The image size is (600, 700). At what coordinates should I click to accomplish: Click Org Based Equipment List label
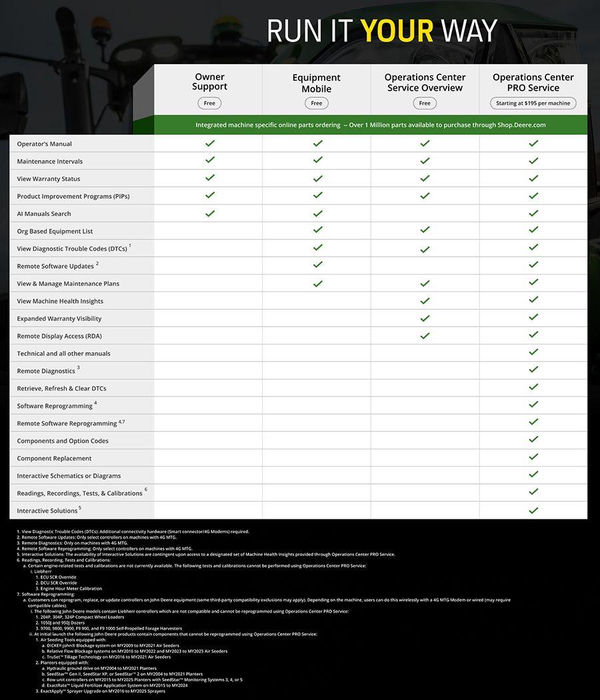click(55, 231)
